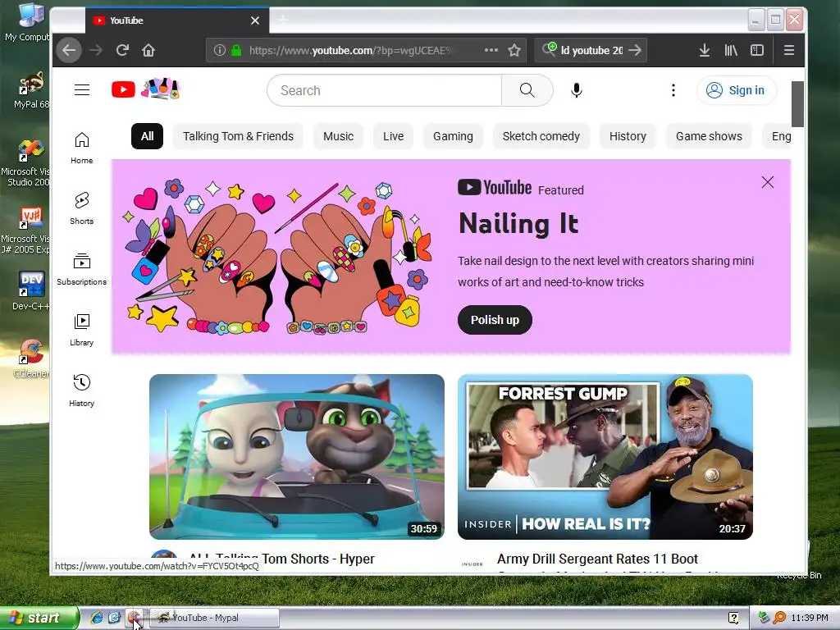The height and width of the screenshot is (630, 840).
Task: Select the Talking Tom & Friends chip
Action: (x=238, y=136)
